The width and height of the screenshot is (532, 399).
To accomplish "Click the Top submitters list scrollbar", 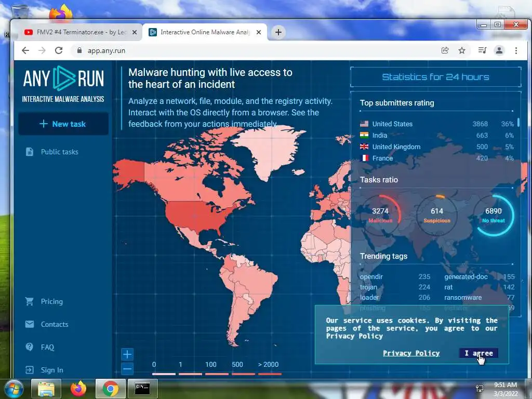I will pyautogui.click(x=518, y=122).
